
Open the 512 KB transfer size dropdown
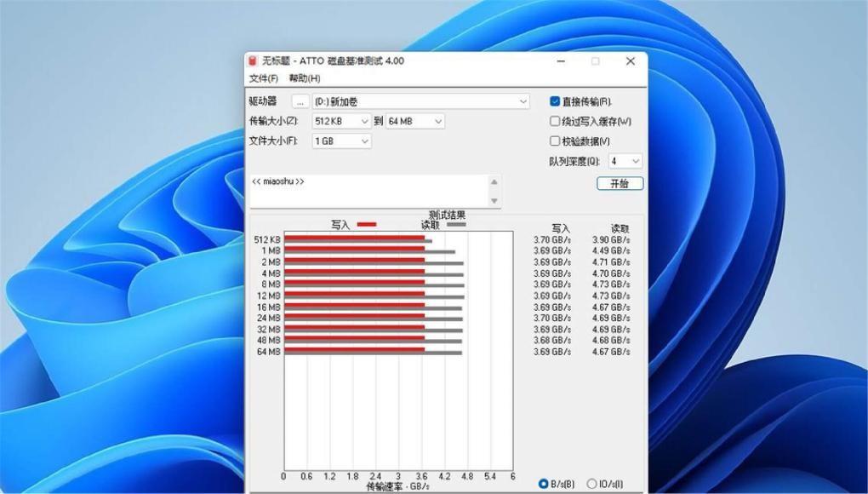tap(341, 121)
